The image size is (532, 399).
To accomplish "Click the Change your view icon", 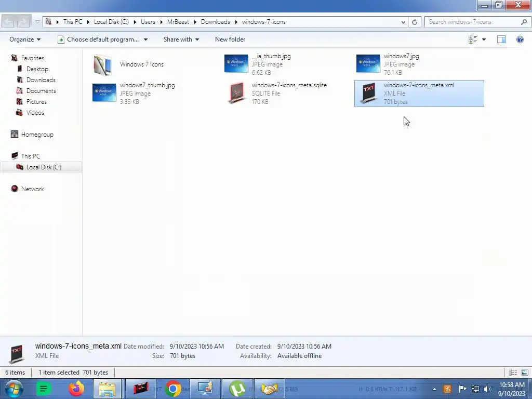I will pos(473,39).
